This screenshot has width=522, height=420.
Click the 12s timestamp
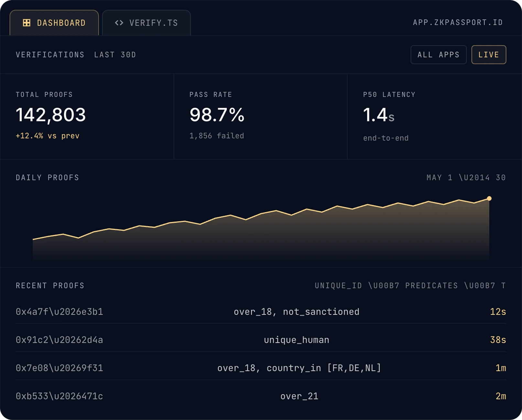498,312
